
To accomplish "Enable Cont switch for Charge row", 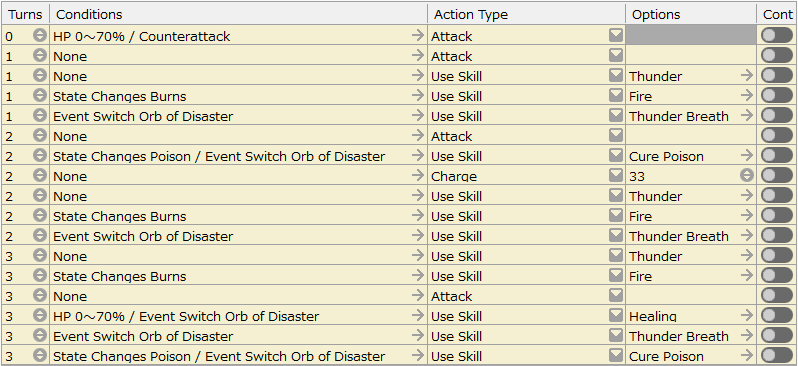I will (777, 176).
